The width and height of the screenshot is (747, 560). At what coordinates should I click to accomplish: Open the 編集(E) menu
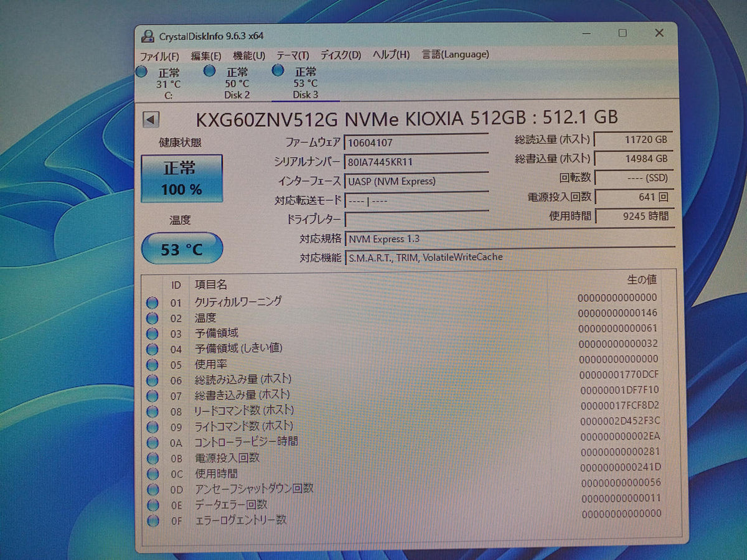point(206,55)
